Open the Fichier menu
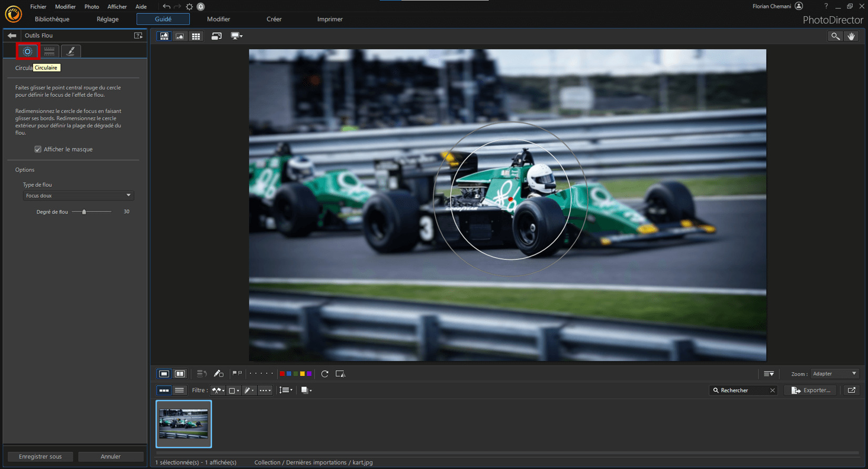868x469 pixels. (x=38, y=6)
